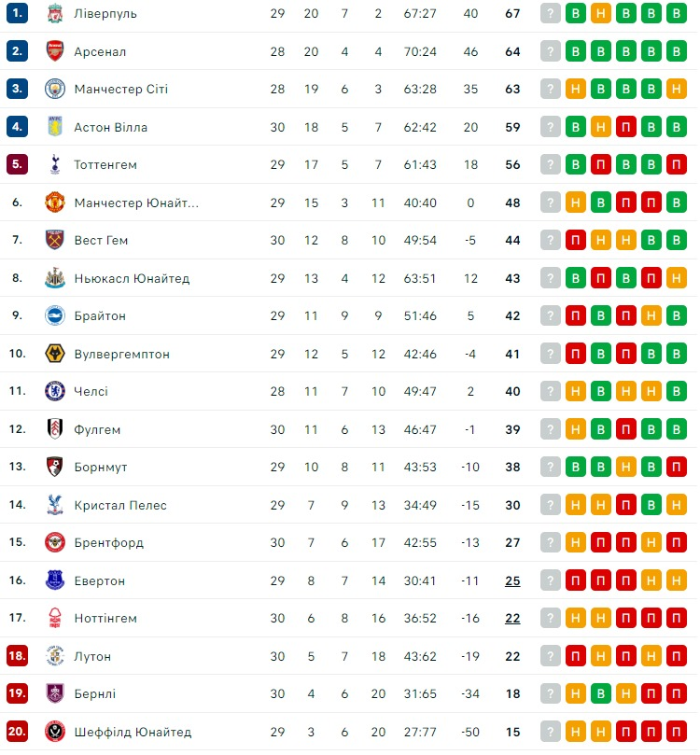Image resolution: width=700 pixels, height=755 pixels.
Task: Click the Tottenham cockerel crest icon
Action: pyautogui.click(x=55, y=165)
